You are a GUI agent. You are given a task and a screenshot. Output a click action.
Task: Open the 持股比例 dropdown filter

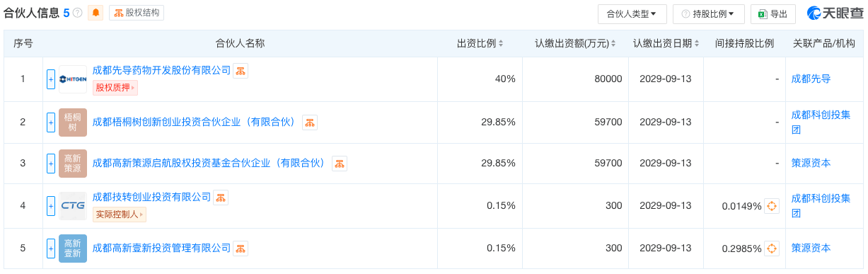tap(709, 13)
